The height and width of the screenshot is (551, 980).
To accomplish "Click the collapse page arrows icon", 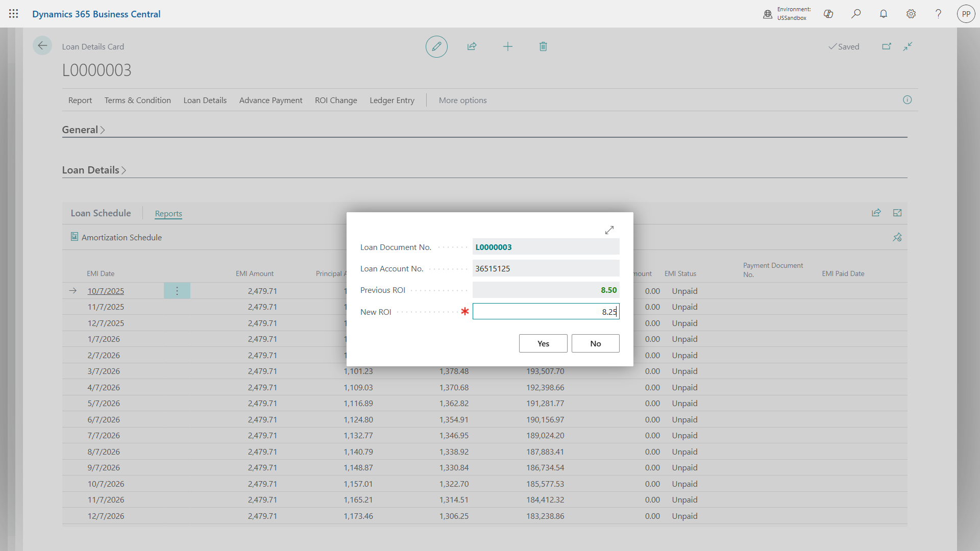I will click(x=908, y=46).
